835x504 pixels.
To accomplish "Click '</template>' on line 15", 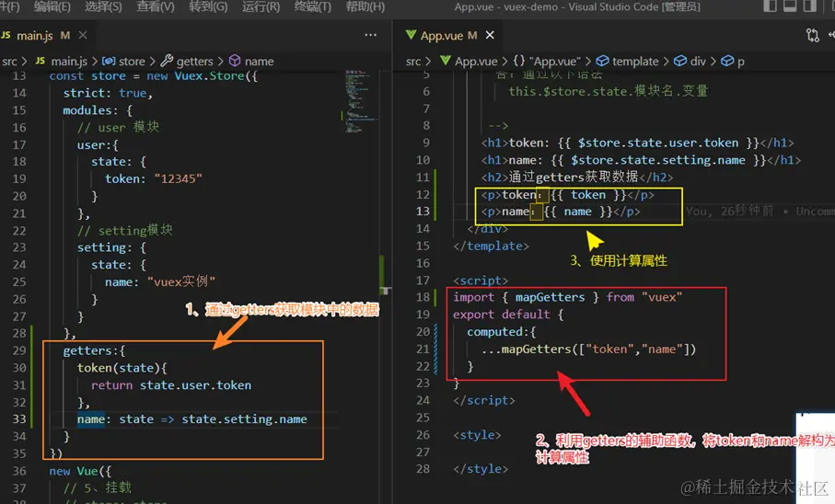I will point(491,246).
